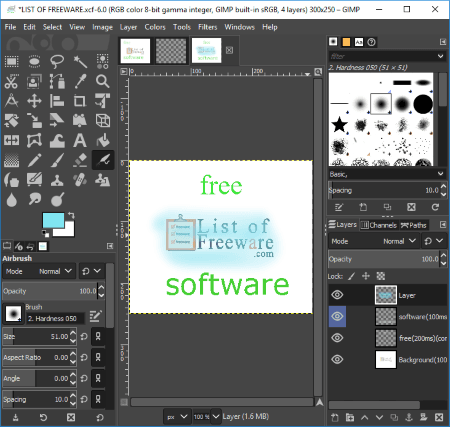Select the Eraser tool
The width and height of the screenshot is (450, 427).
80,160
